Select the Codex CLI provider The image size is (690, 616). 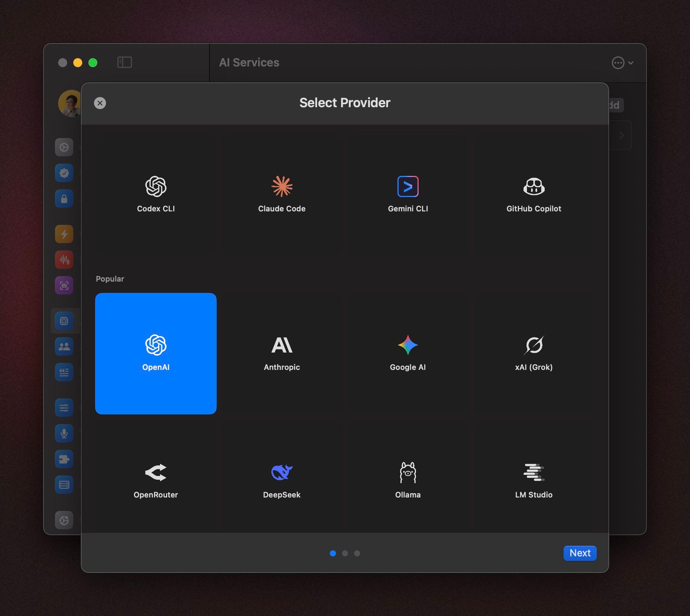pos(156,194)
